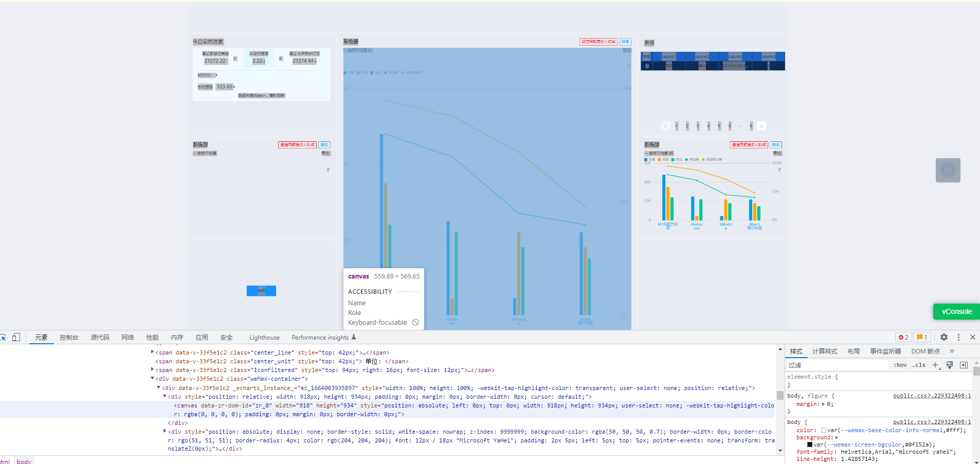This screenshot has height=464, width=980.
Task: Click arrow next to 2.22 value
Action: pos(264,61)
